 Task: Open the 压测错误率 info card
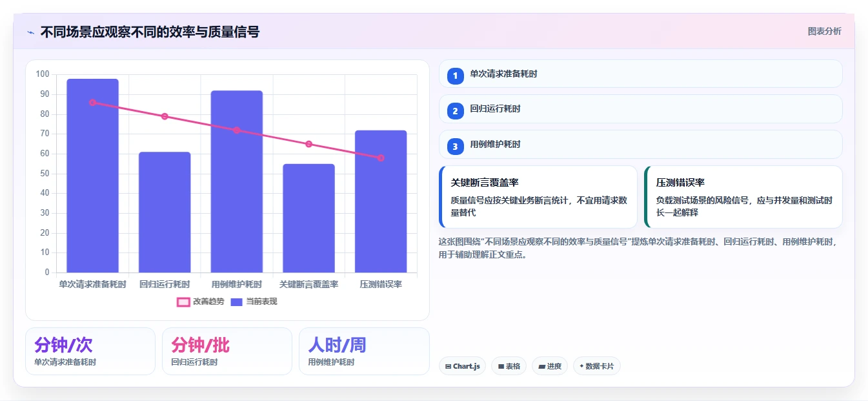(x=743, y=197)
